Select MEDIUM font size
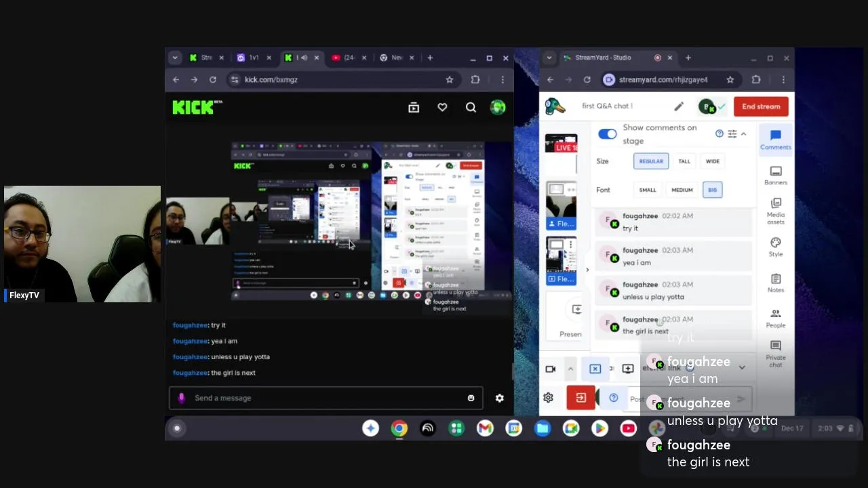868x488 pixels. tap(682, 190)
